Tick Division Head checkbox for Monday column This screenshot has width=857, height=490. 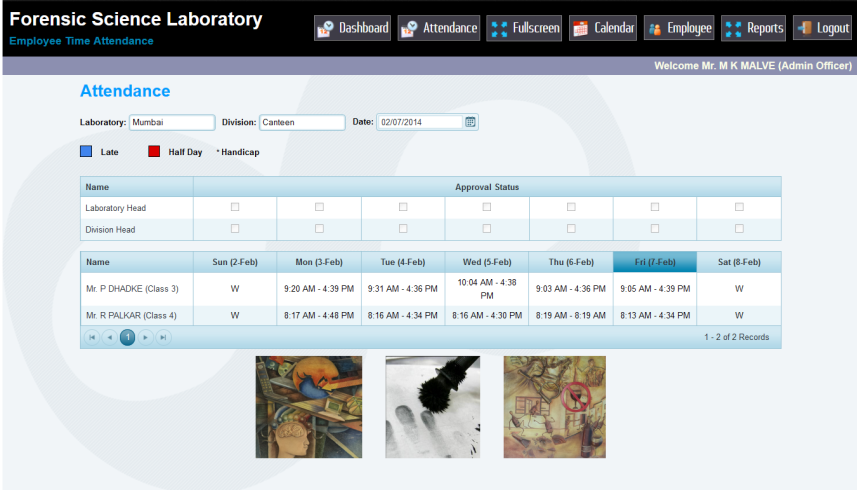319,229
